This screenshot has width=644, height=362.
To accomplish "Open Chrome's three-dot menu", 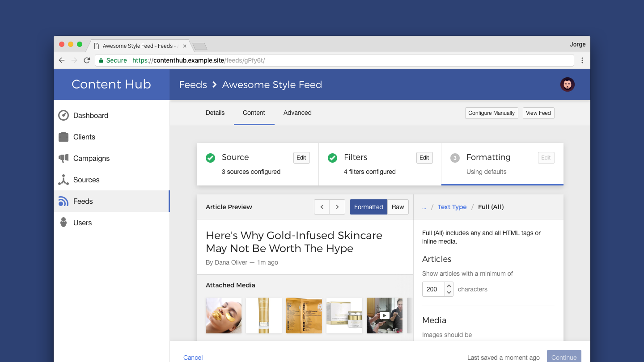I will point(582,60).
